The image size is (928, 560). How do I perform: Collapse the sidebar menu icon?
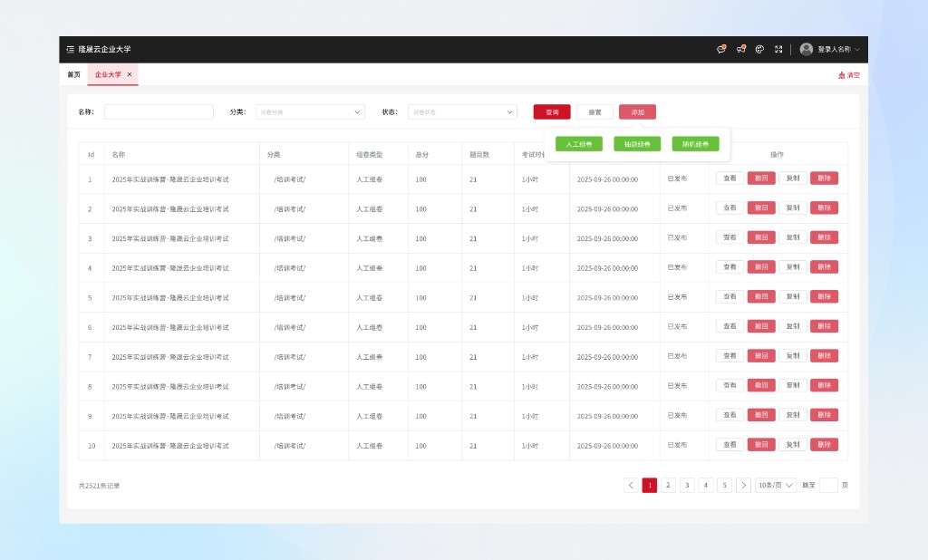(x=71, y=49)
